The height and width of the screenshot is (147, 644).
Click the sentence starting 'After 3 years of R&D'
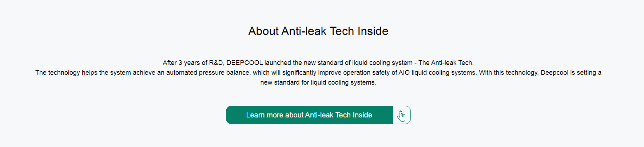click(x=318, y=63)
